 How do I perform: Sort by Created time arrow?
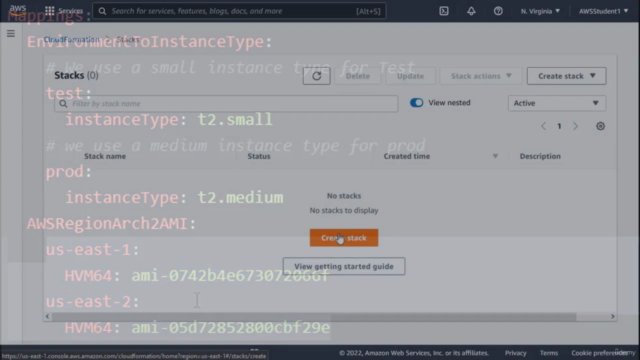click(495, 156)
